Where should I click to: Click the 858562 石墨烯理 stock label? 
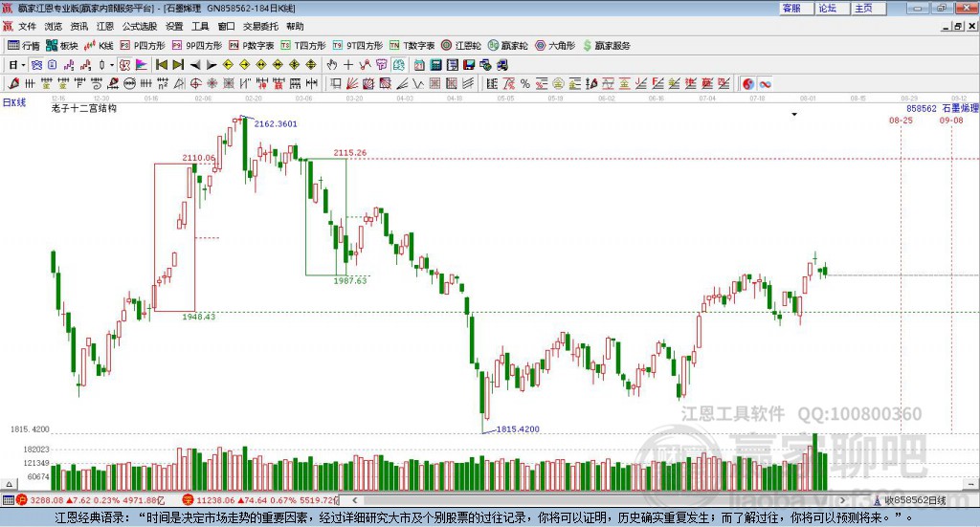(x=943, y=108)
